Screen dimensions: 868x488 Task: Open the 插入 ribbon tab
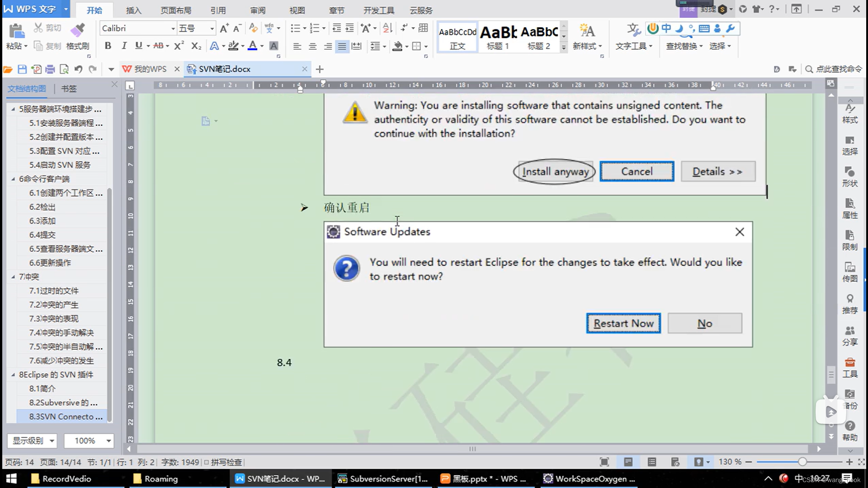pyautogui.click(x=133, y=10)
